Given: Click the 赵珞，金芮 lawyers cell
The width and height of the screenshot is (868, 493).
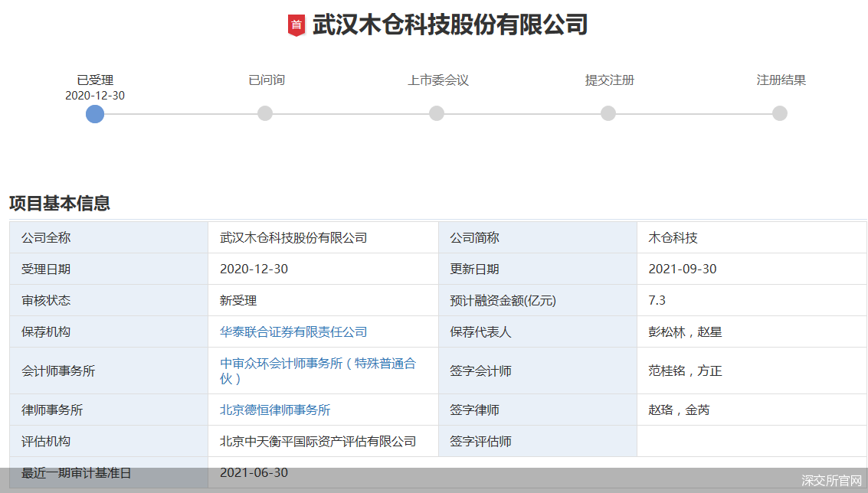Looking at the screenshot, I should (x=752, y=410).
